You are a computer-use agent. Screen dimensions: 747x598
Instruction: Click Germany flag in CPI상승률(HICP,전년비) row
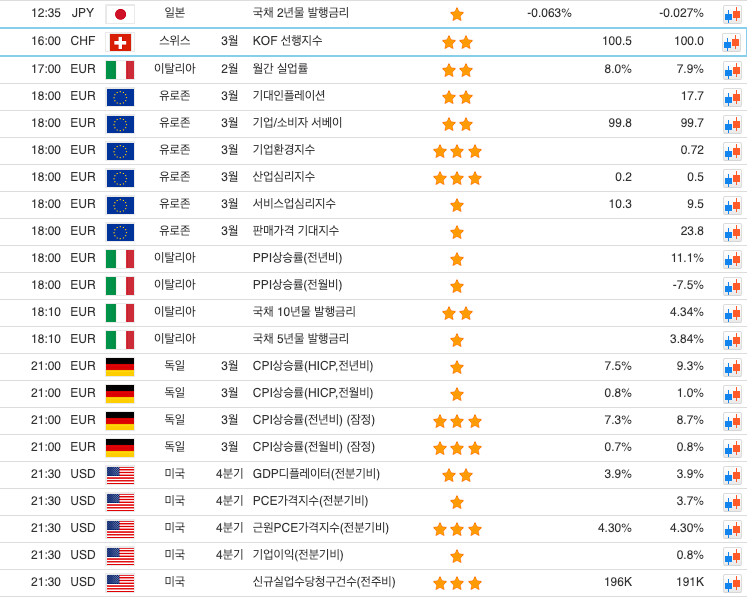pos(120,366)
